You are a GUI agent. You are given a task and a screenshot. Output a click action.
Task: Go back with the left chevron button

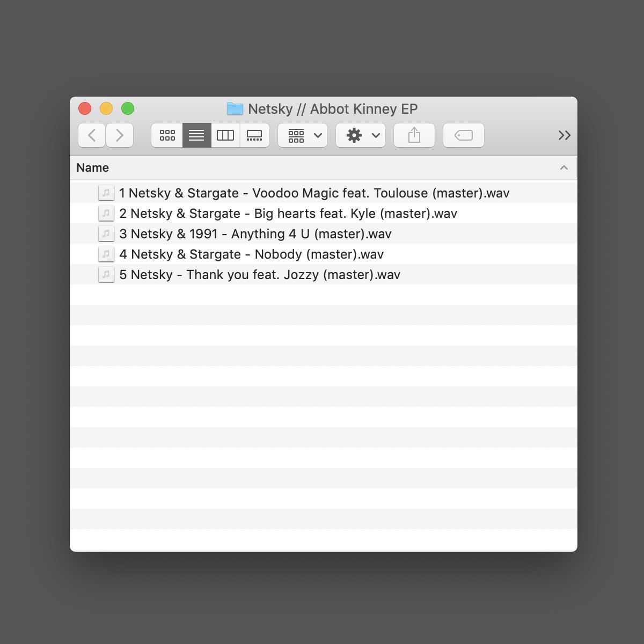(92, 135)
